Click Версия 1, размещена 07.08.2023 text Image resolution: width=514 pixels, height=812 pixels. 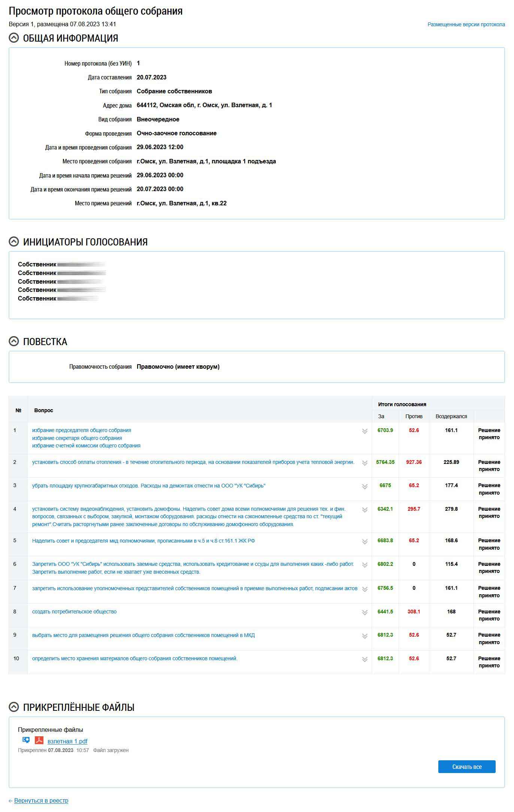pyautogui.click(x=62, y=24)
